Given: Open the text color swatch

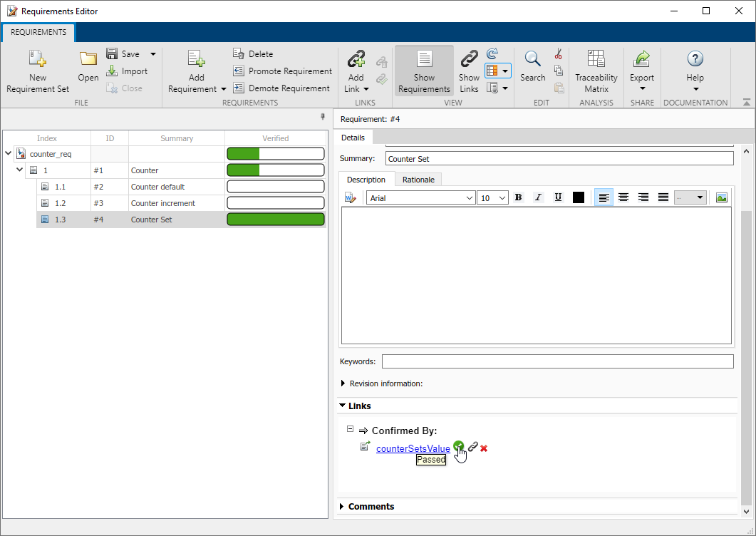Looking at the screenshot, I should click(x=579, y=197).
